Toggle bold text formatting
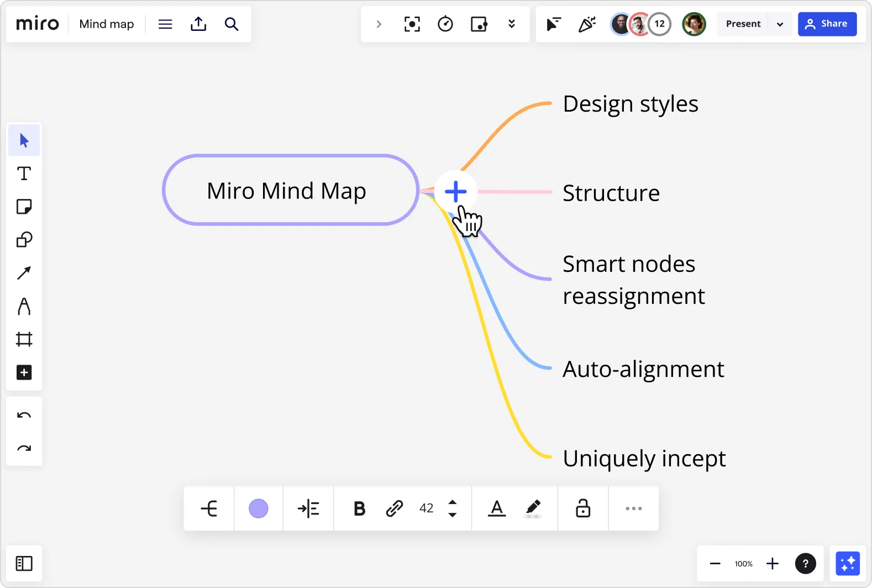 pos(359,508)
